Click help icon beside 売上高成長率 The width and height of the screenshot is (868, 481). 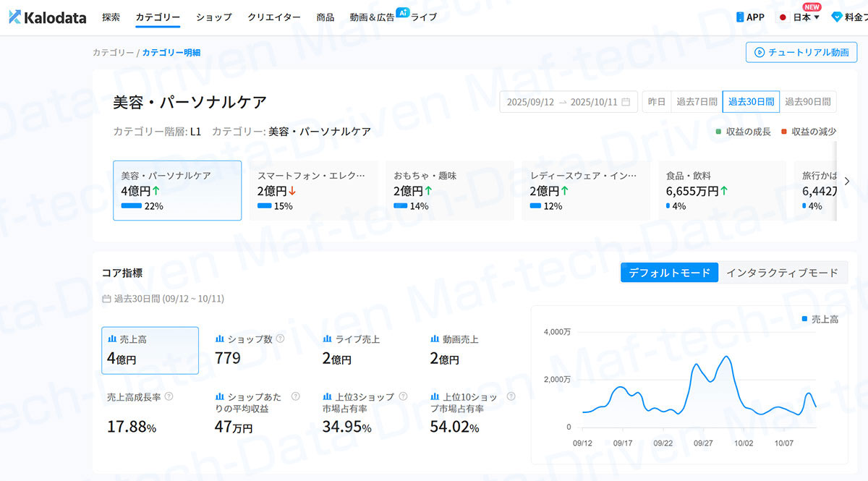click(169, 396)
